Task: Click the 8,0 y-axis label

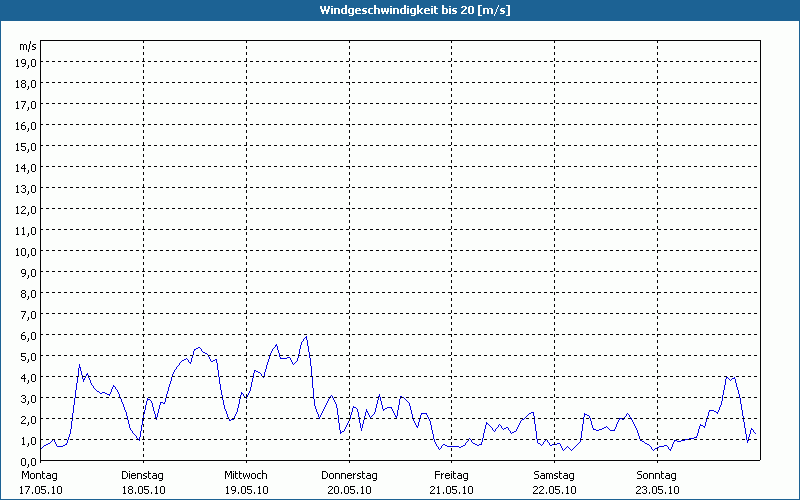Action: pyautogui.click(x=29, y=293)
